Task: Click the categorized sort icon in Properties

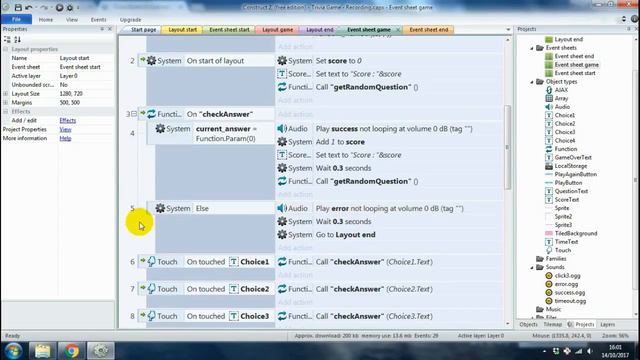Action: [7, 40]
